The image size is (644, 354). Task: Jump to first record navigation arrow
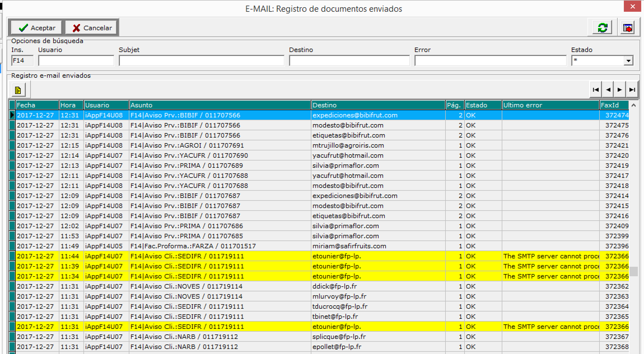point(596,90)
